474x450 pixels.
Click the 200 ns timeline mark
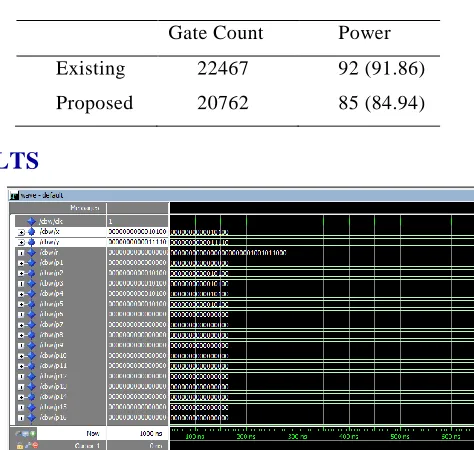pos(246,436)
